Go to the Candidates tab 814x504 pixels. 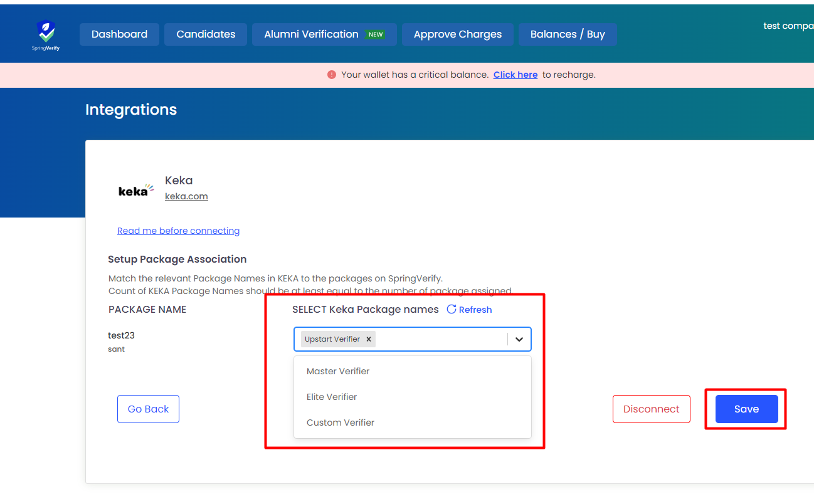pos(206,34)
